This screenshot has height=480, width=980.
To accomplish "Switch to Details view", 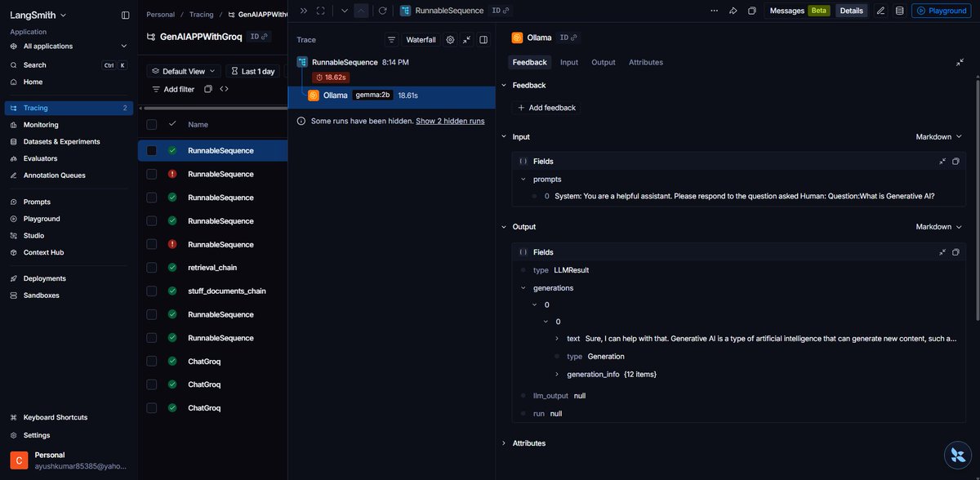I will coord(851,11).
